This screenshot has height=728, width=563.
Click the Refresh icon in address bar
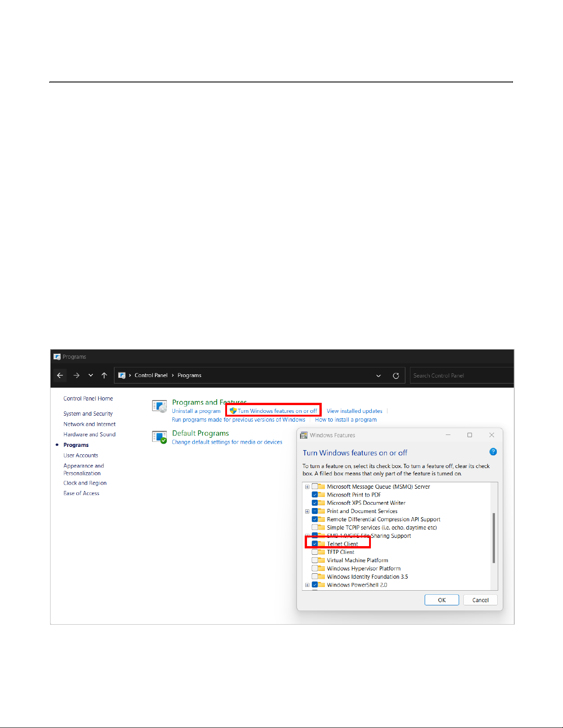[x=396, y=375]
